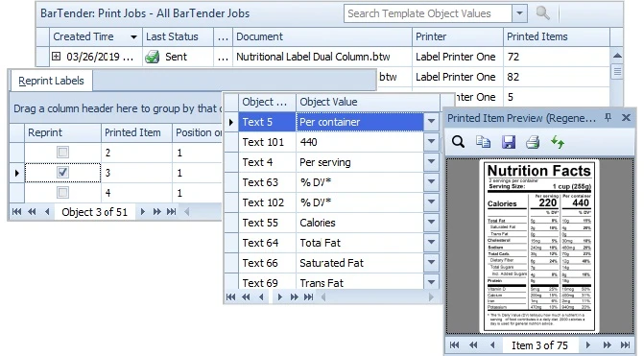This screenshot has width=644, height=356.
Task: Click the Nutrition Facts label preview image
Action: (539, 246)
